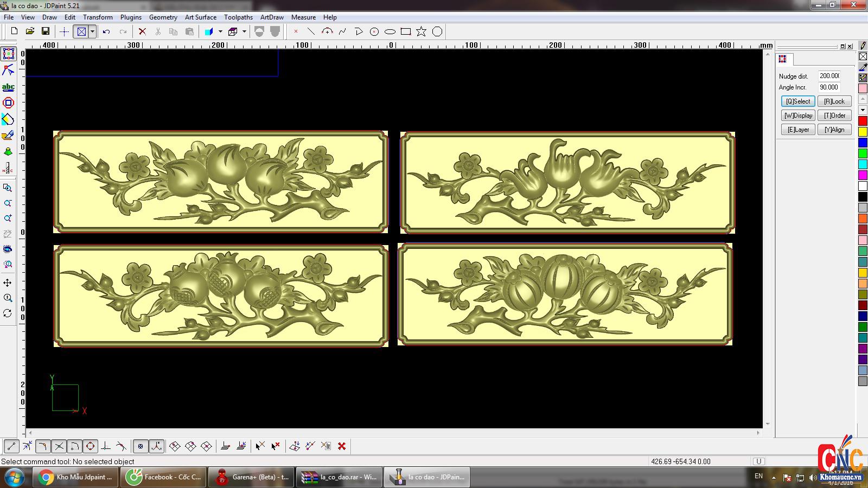Expand the wireframe box display dropdown
The image size is (868, 488).
(x=244, y=31)
